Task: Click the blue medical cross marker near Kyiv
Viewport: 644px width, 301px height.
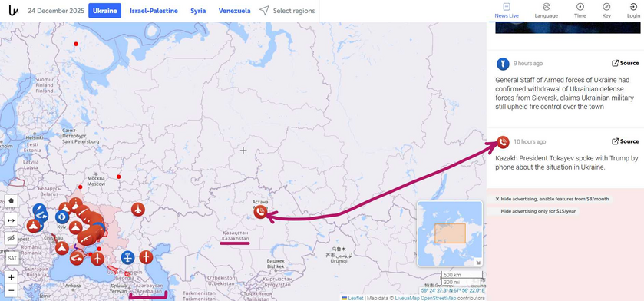Action: [x=62, y=217]
